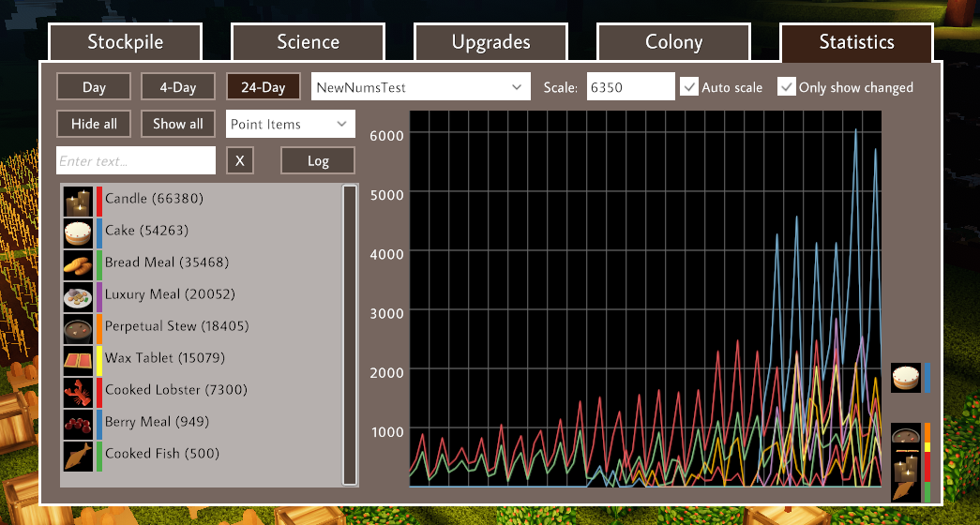Click the Perpetual Stew icon in the graph legend

coord(906,432)
